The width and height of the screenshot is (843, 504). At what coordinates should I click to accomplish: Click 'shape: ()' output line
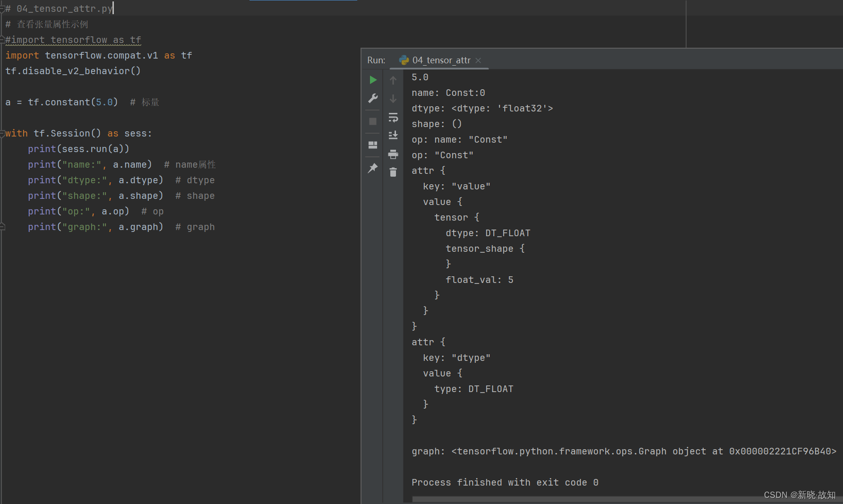click(x=437, y=124)
